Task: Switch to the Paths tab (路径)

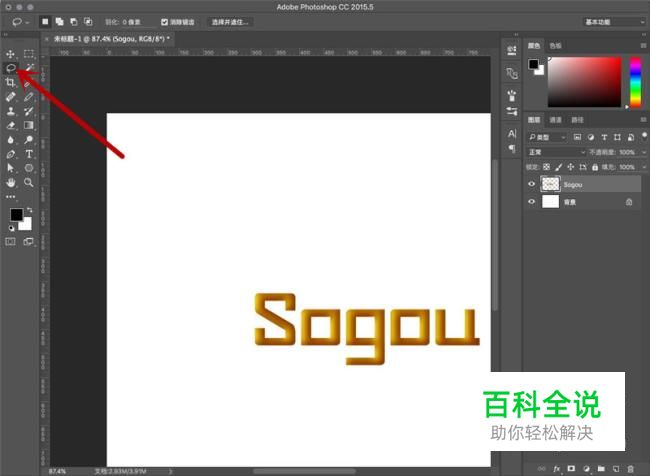Action: [x=577, y=120]
